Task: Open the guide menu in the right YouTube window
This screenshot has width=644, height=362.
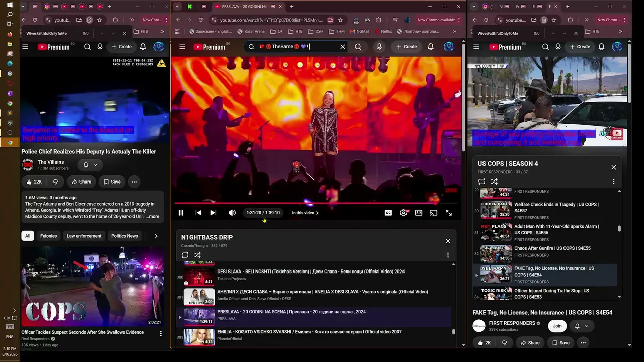Action: click(476, 47)
